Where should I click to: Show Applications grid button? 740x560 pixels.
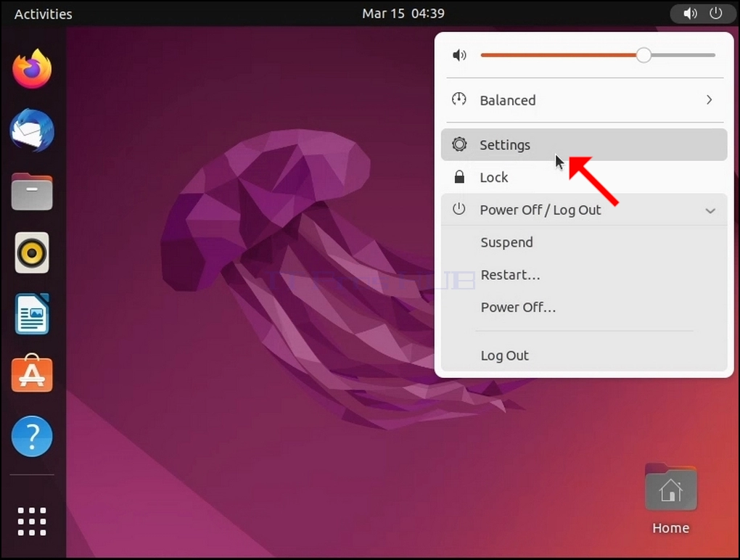[32, 522]
